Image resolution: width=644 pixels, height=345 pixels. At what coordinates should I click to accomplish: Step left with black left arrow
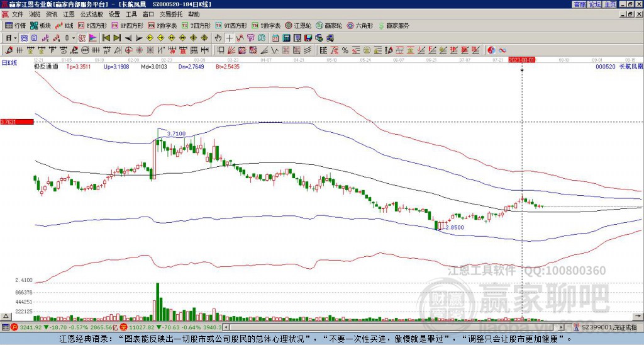(x=128, y=38)
